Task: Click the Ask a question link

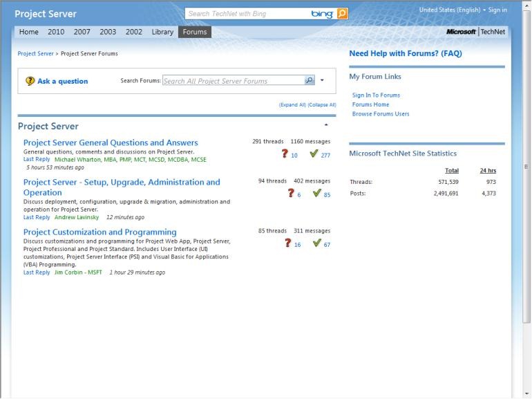Action: point(62,81)
